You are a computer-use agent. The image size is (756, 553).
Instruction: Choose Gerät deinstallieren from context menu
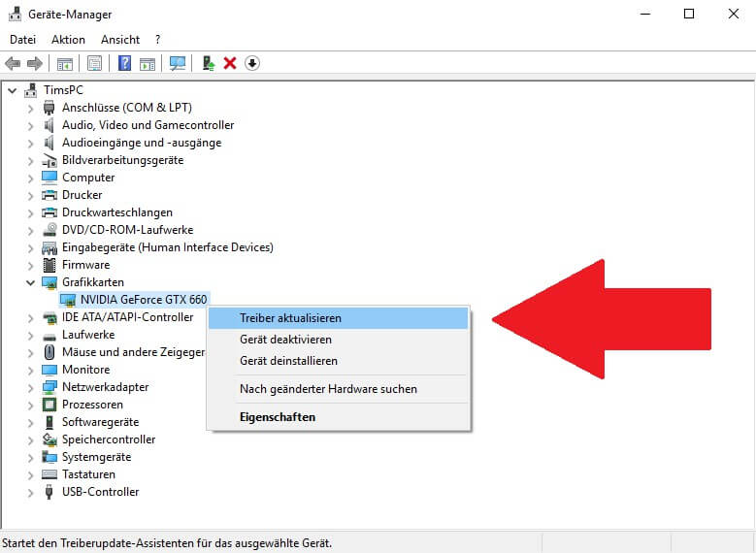[338, 361]
